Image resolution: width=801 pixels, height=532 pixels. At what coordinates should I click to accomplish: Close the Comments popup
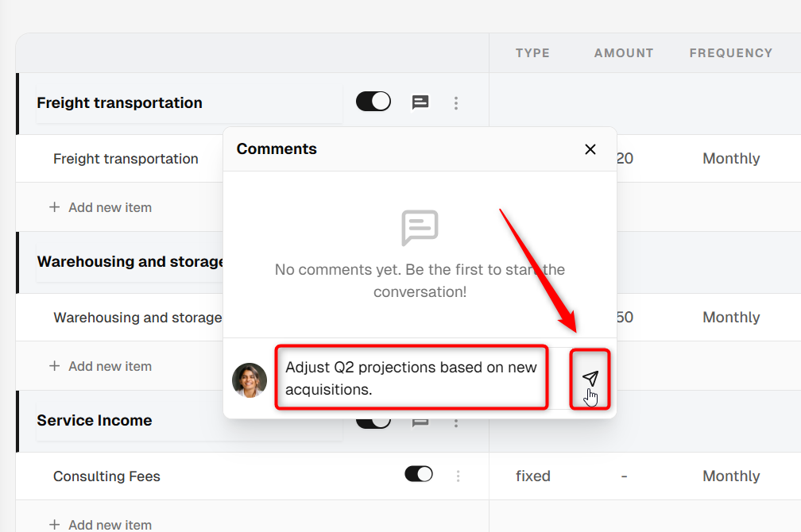pyautogui.click(x=590, y=149)
